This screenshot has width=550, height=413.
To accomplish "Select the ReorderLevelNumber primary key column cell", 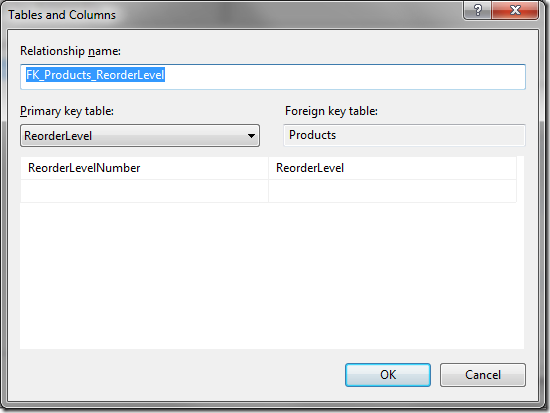I will (144, 168).
